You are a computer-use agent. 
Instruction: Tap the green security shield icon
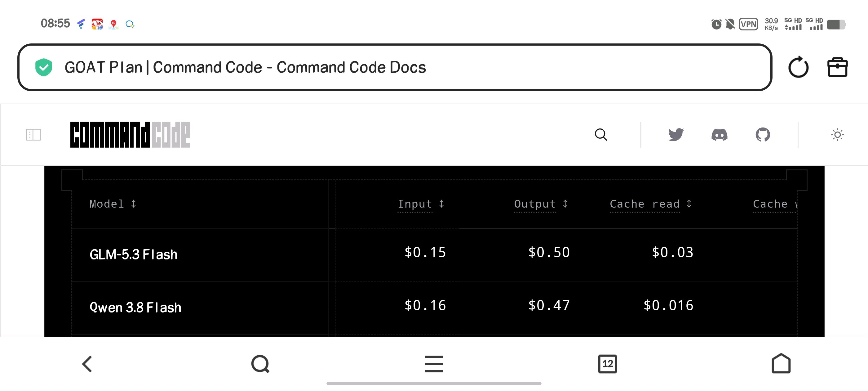tap(44, 67)
